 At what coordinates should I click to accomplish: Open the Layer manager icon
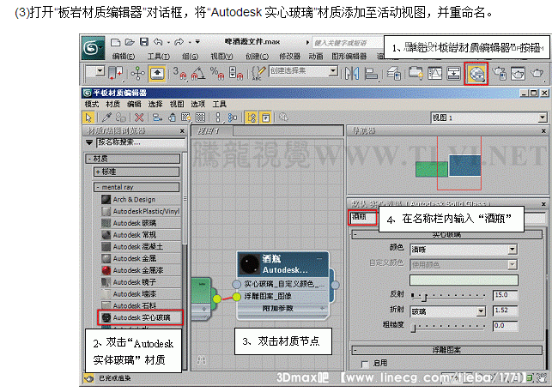[x=394, y=73]
